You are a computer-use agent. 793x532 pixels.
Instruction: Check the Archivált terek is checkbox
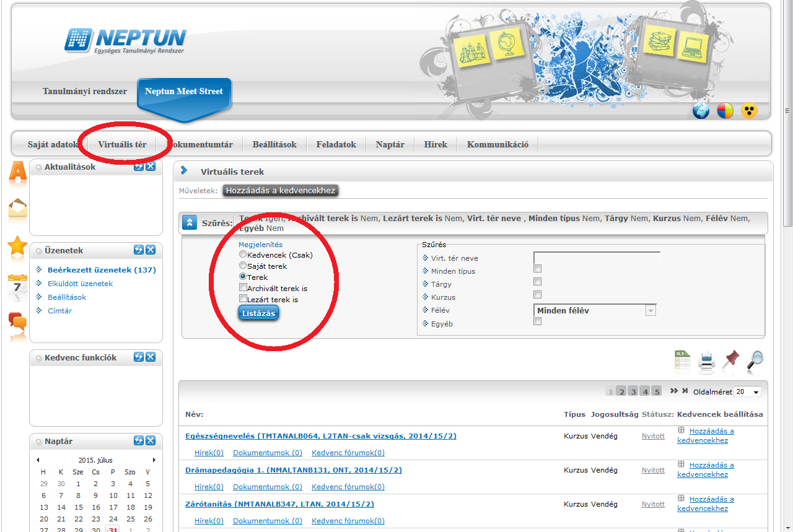[243, 287]
